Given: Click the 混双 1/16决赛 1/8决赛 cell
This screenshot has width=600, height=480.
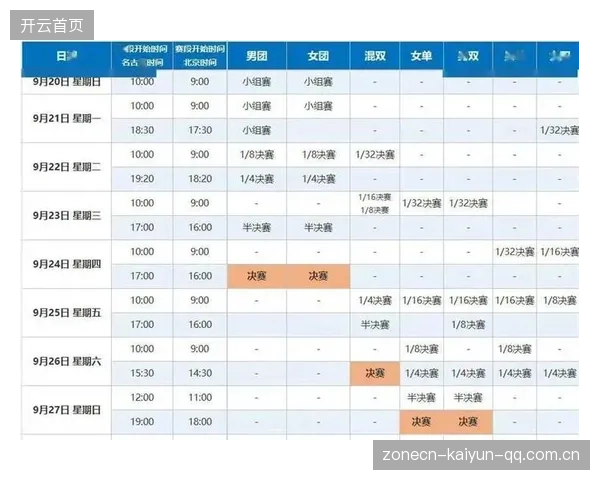Looking at the screenshot, I should (375, 203).
